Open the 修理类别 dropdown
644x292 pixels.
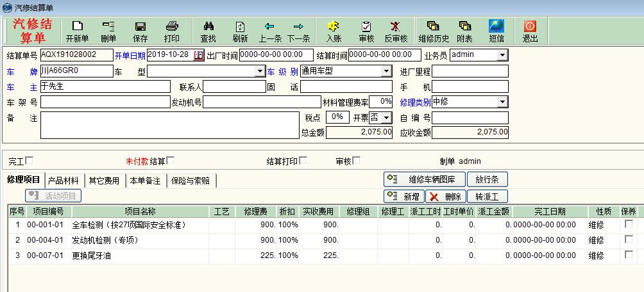click(502, 102)
